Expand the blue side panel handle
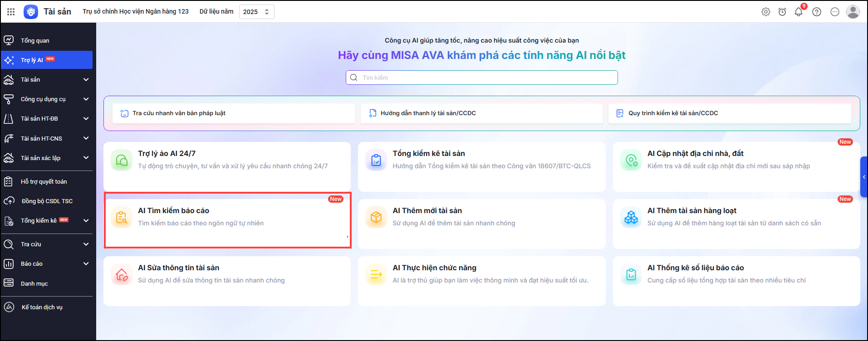 [x=864, y=177]
